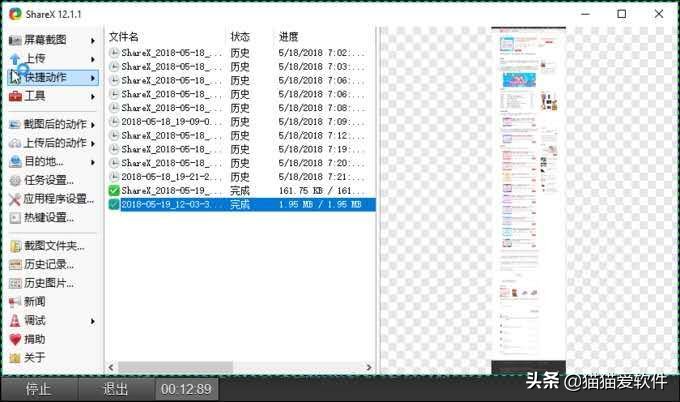Expand the 调试 submenu arrow
Viewport: 680px width, 402px height.
(x=93, y=321)
